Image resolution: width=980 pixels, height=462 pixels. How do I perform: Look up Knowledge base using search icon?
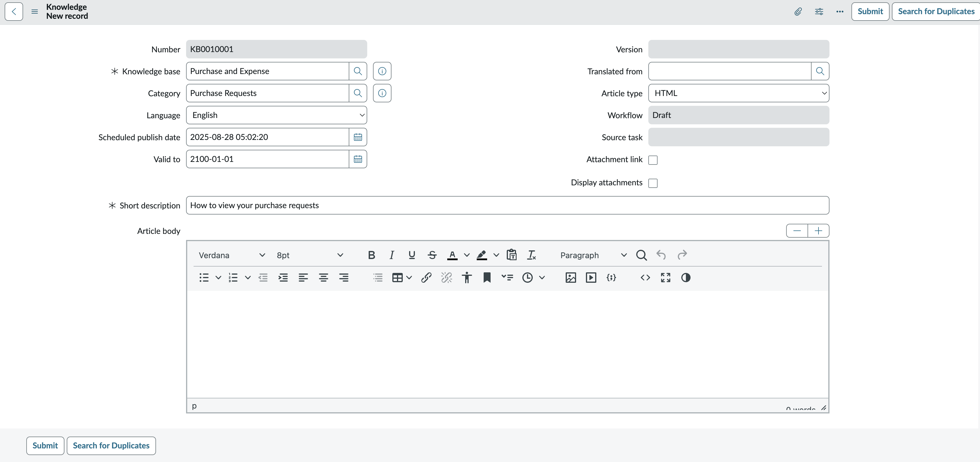358,71
